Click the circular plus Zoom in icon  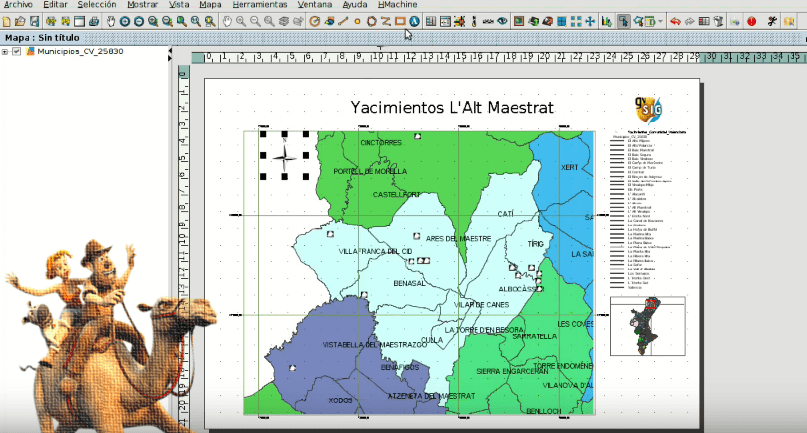[125, 21]
